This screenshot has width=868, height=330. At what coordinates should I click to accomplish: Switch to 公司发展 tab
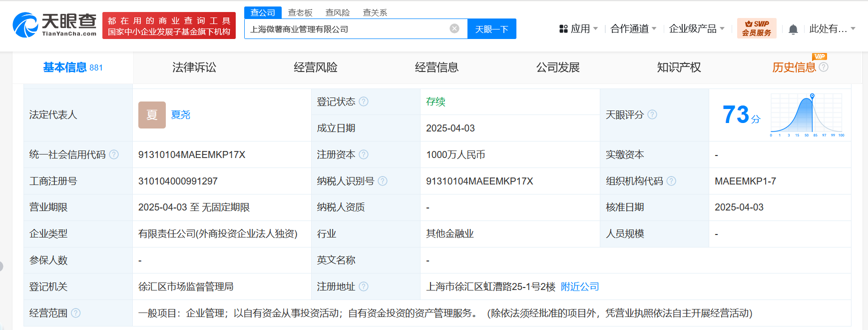(x=558, y=67)
